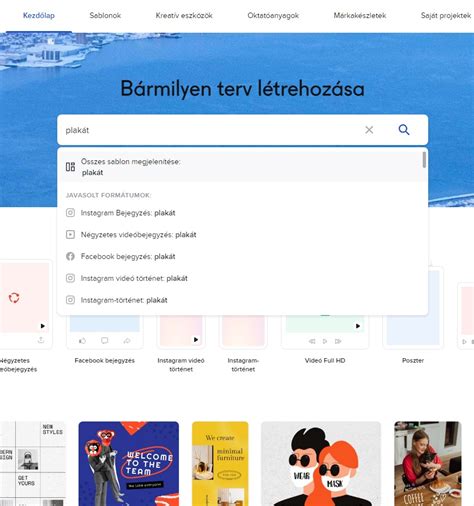
Task: Click the black play icon on Videó Full HD card
Action: click(358, 326)
